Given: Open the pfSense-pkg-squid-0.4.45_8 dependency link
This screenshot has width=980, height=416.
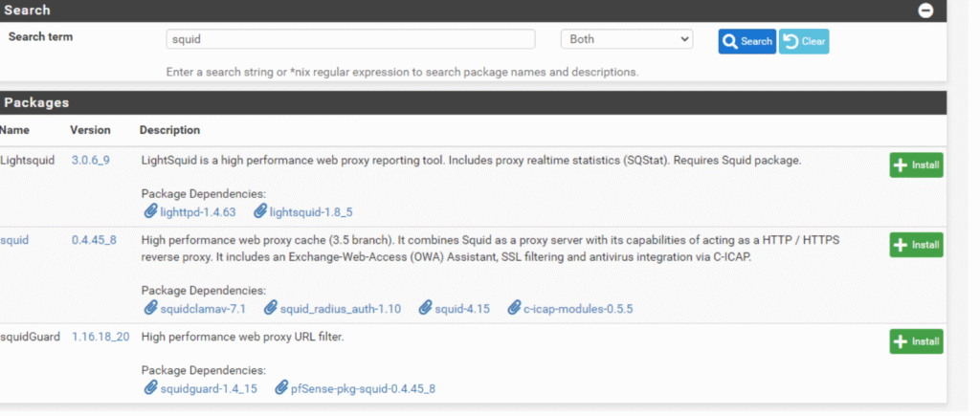Looking at the screenshot, I should click(x=363, y=388).
